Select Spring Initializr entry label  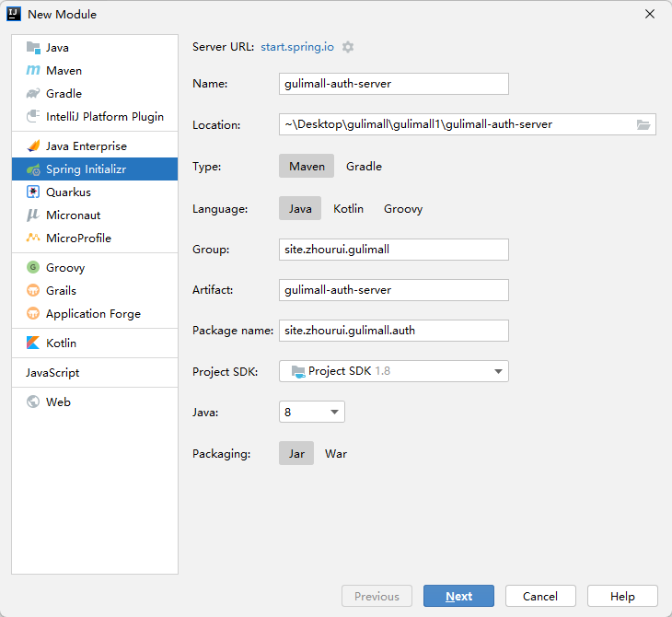pyautogui.click(x=87, y=169)
